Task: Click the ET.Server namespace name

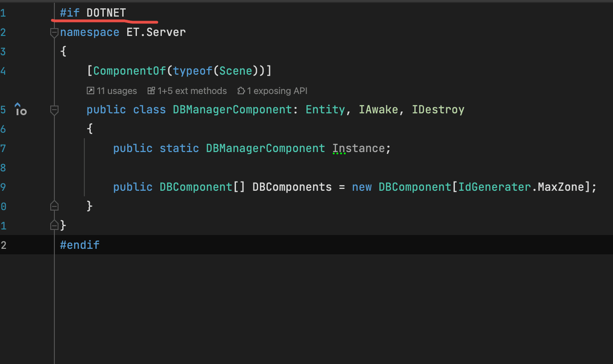Action: click(156, 32)
